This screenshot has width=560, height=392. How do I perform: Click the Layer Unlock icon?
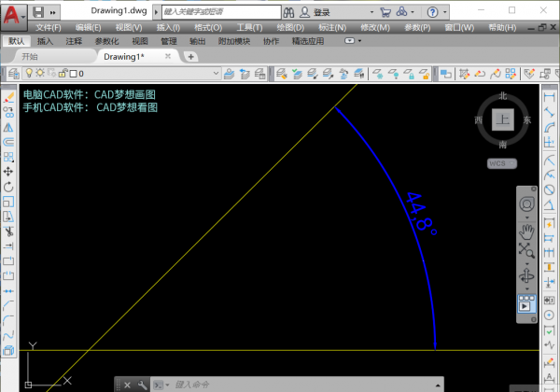click(425, 74)
